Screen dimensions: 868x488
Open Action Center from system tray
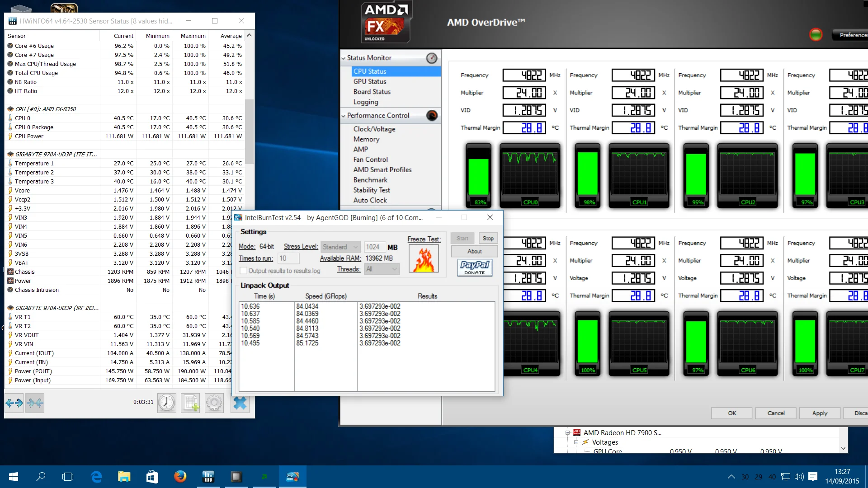click(813, 477)
